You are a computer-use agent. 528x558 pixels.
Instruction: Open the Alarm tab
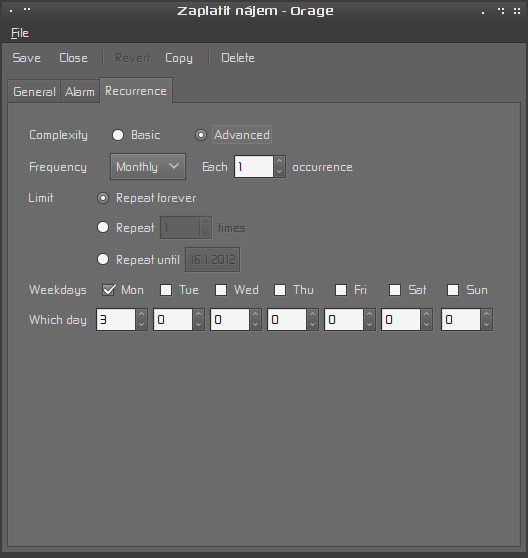pos(80,92)
